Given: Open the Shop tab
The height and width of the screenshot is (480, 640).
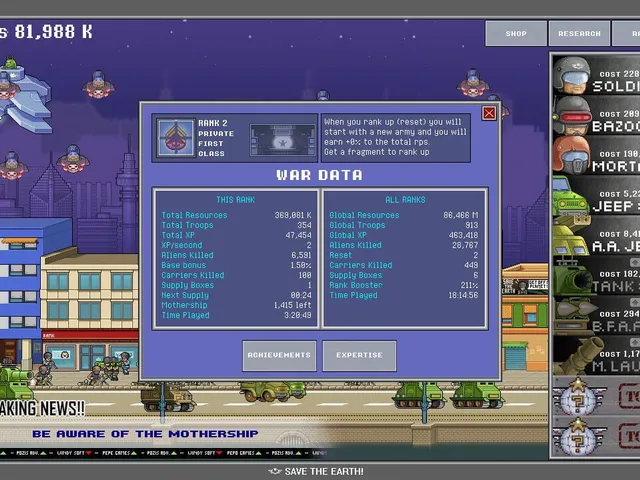Looking at the screenshot, I should tap(516, 33).
